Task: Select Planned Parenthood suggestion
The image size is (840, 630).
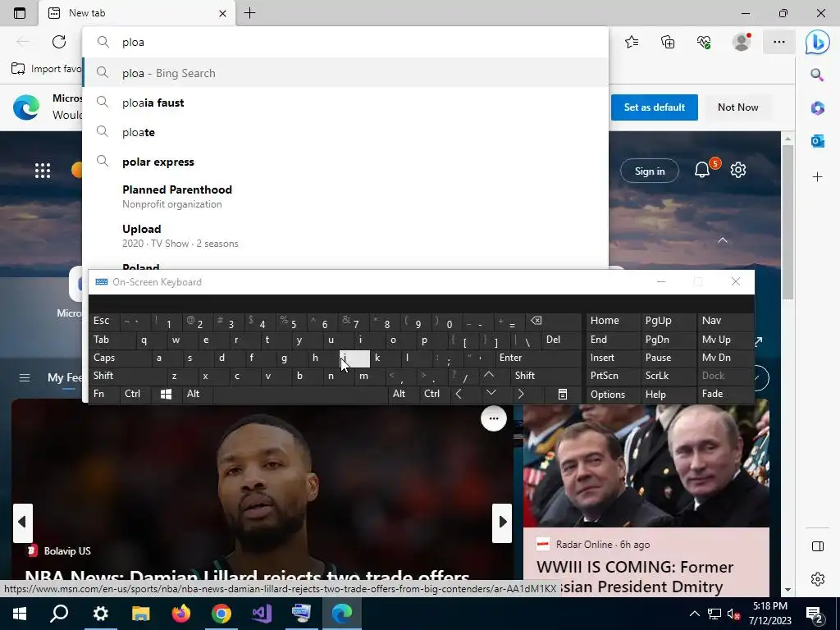Action: [345, 196]
